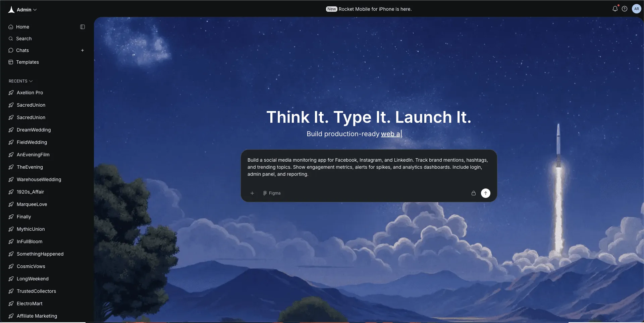Viewport: 644px width, 323px height.
Task: Click the New badge in banner
Action: 331,9
